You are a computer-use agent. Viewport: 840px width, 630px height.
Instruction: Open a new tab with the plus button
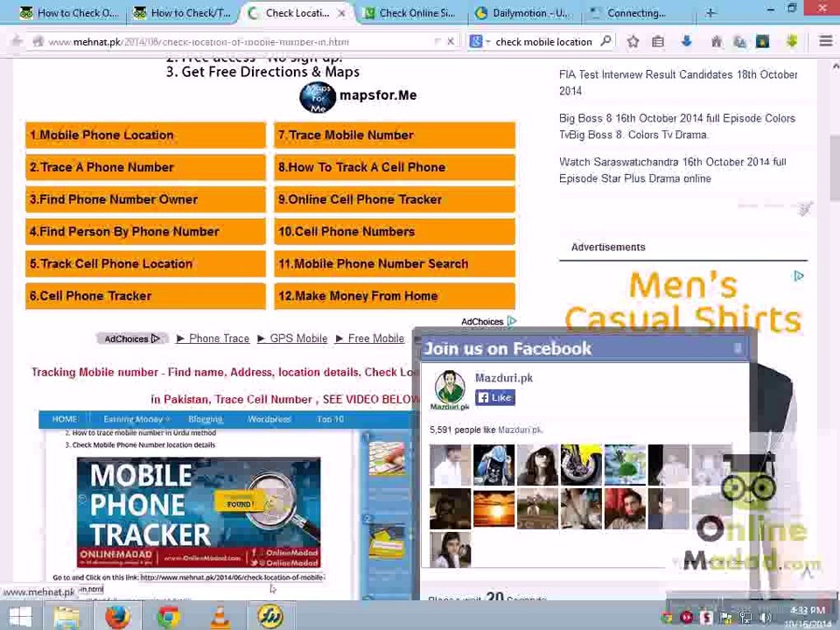tap(710, 13)
